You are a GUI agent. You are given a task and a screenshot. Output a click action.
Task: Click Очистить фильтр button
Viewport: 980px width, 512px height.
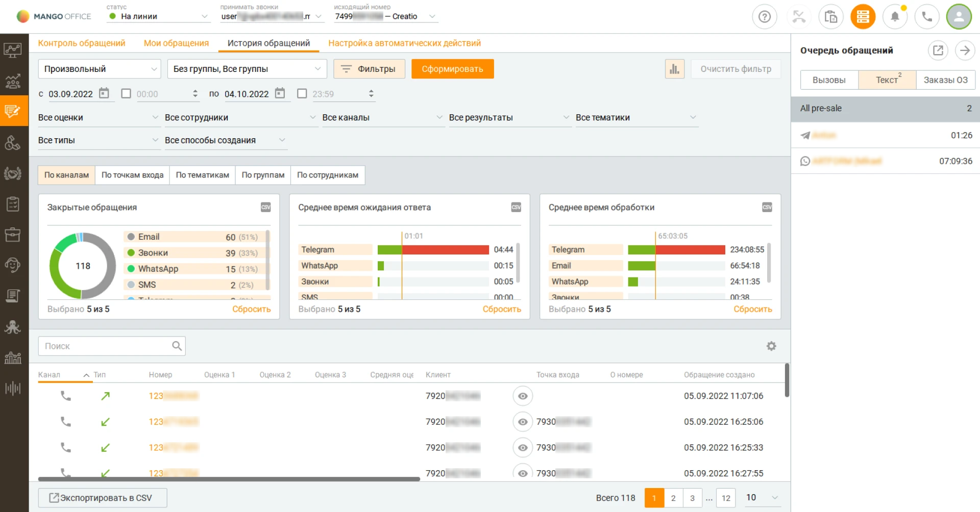[x=736, y=69]
